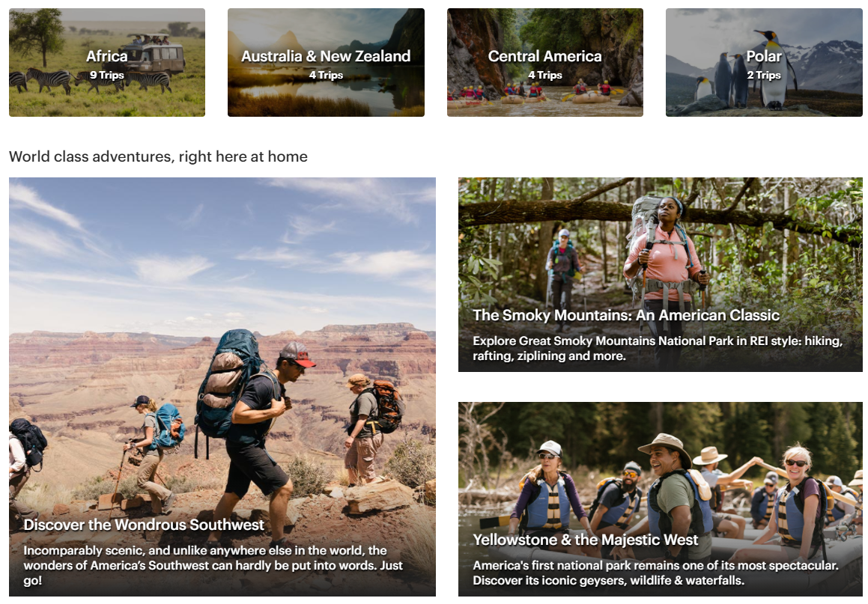868x604 pixels.
Task: Click the "2 Trips" label under Polar
Action: (764, 76)
